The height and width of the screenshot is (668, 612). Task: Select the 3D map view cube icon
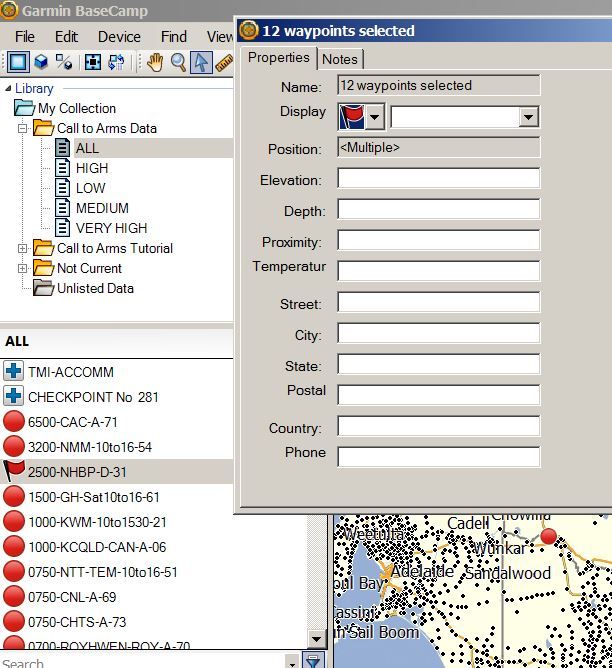coord(41,63)
